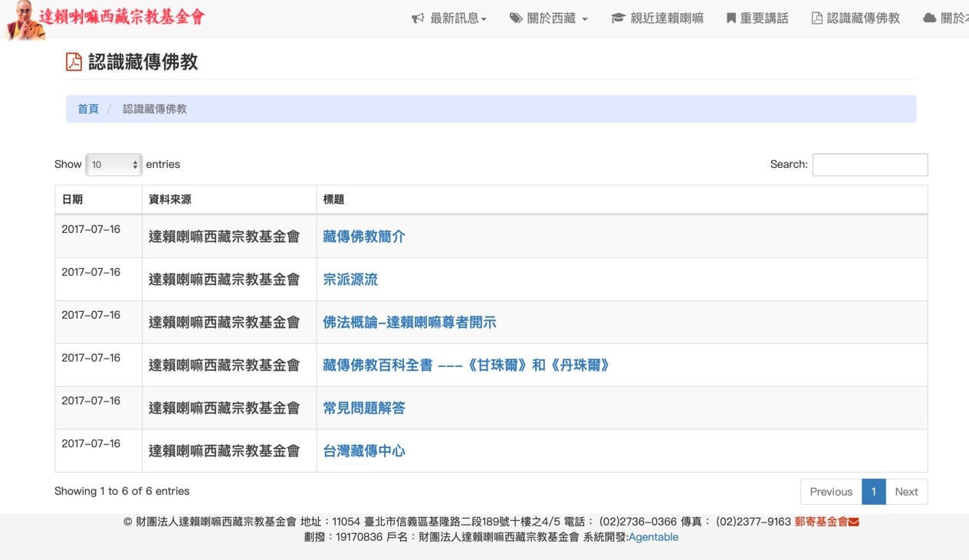Click the Previous pagination button
The image size is (969, 560).
point(831,492)
